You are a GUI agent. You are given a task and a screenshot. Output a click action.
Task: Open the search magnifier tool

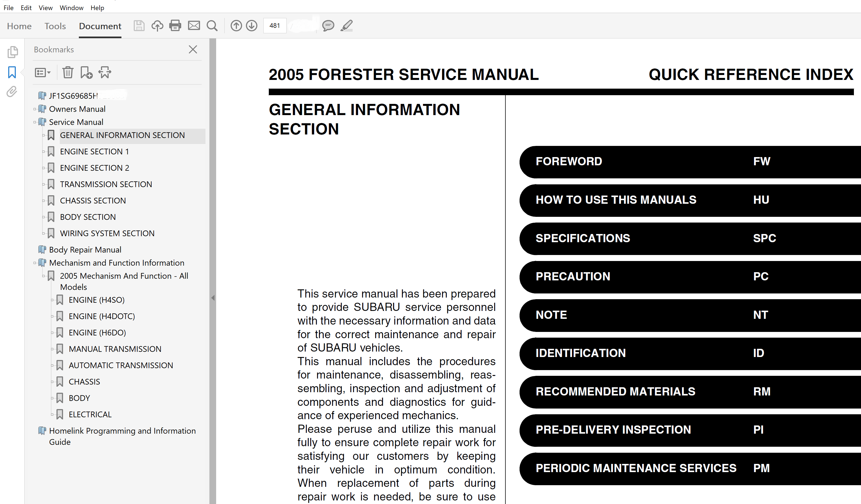tap(212, 26)
